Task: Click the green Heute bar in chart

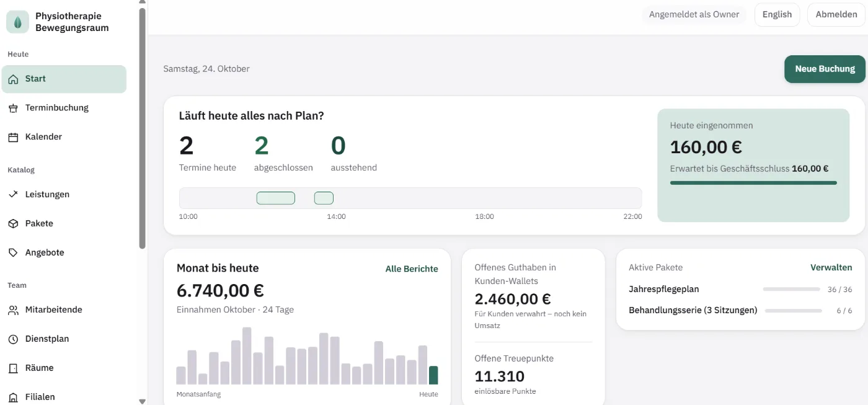Action: 433,375
